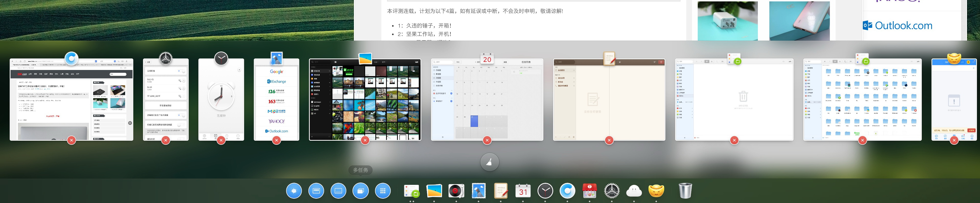The height and width of the screenshot is (203, 980).
Task: Open the red App Store in dock
Action: tap(590, 191)
